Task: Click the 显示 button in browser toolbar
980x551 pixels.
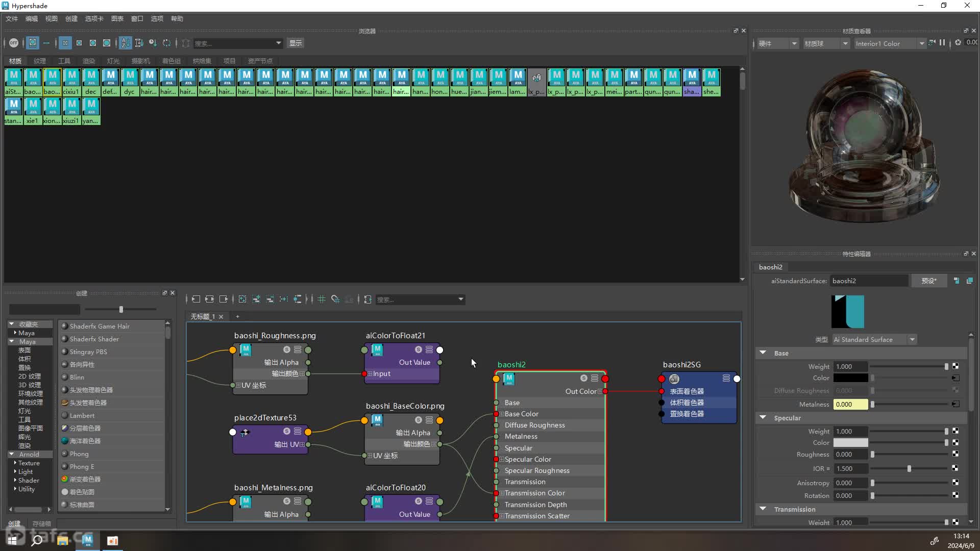Action: click(296, 43)
